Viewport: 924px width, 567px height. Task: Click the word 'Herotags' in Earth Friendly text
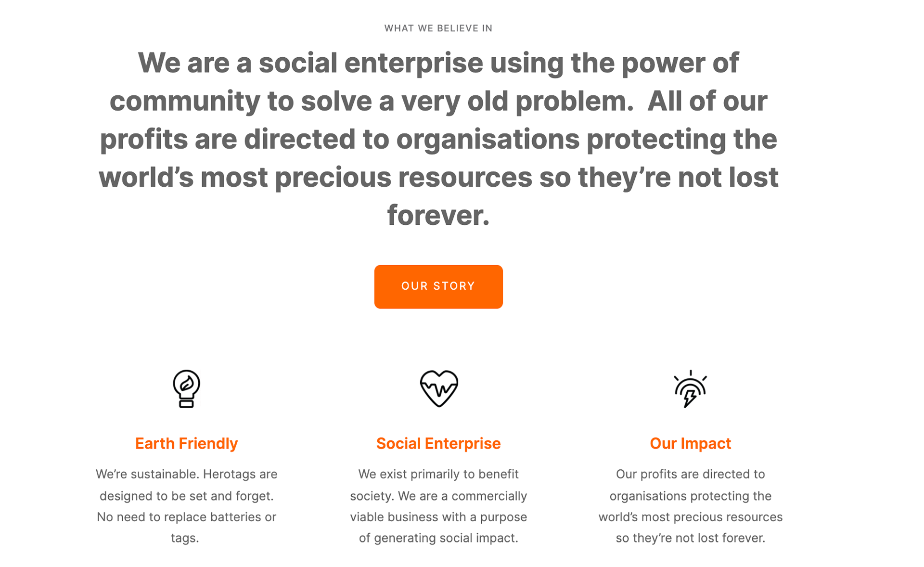(x=229, y=474)
